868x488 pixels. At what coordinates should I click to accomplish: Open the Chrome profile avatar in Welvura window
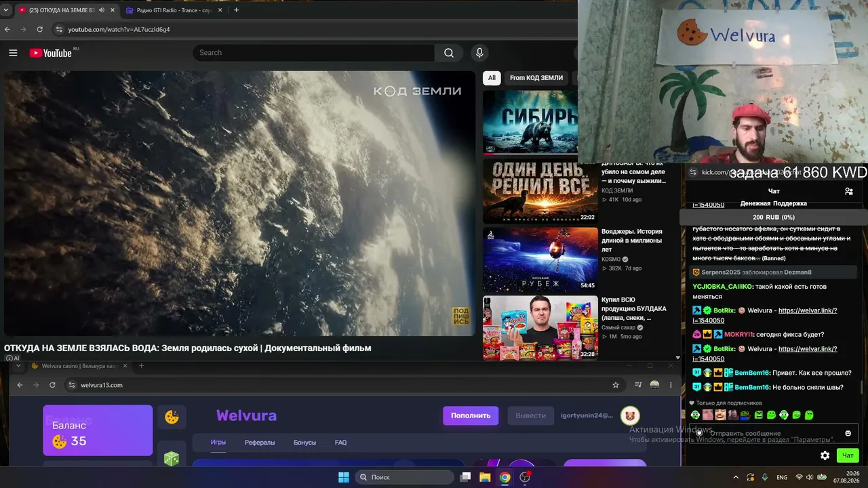[654, 385]
